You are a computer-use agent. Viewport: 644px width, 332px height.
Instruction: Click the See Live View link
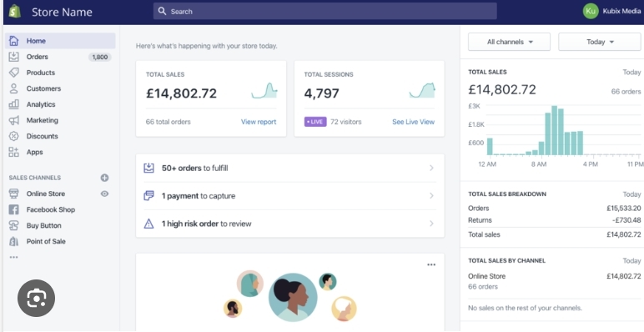(413, 122)
